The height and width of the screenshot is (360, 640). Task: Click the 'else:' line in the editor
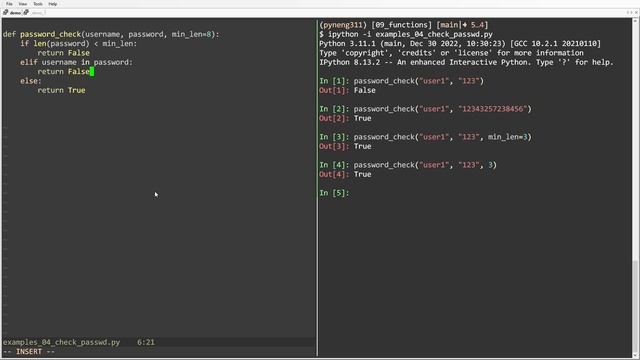pyautogui.click(x=31, y=81)
